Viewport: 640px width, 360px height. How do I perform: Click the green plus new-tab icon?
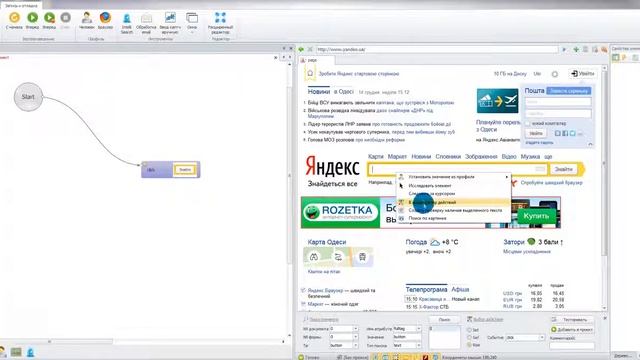click(576, 49)
